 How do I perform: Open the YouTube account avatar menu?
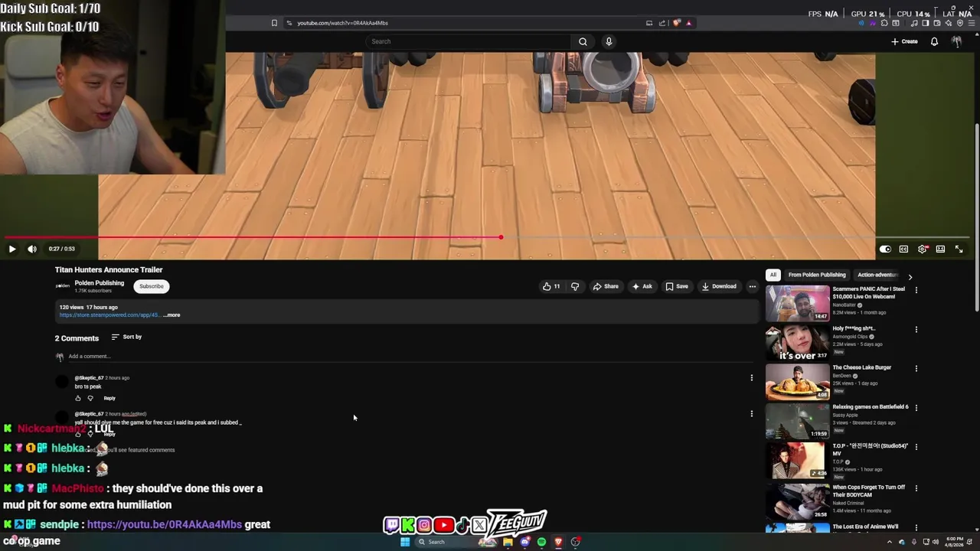[x=956, y=41]
